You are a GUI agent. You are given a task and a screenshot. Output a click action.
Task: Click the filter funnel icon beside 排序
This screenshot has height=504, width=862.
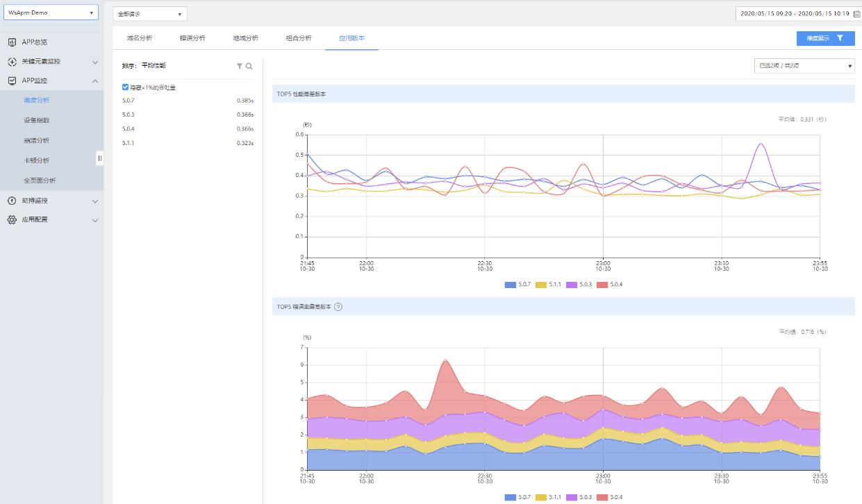tap(240, 66)
